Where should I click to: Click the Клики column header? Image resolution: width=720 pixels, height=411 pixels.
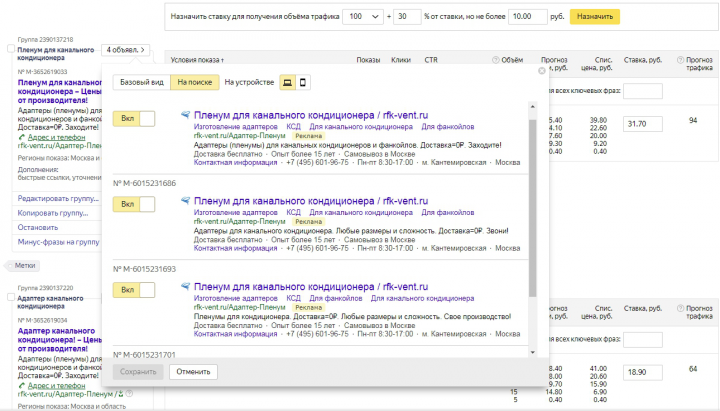coord(400,60)
